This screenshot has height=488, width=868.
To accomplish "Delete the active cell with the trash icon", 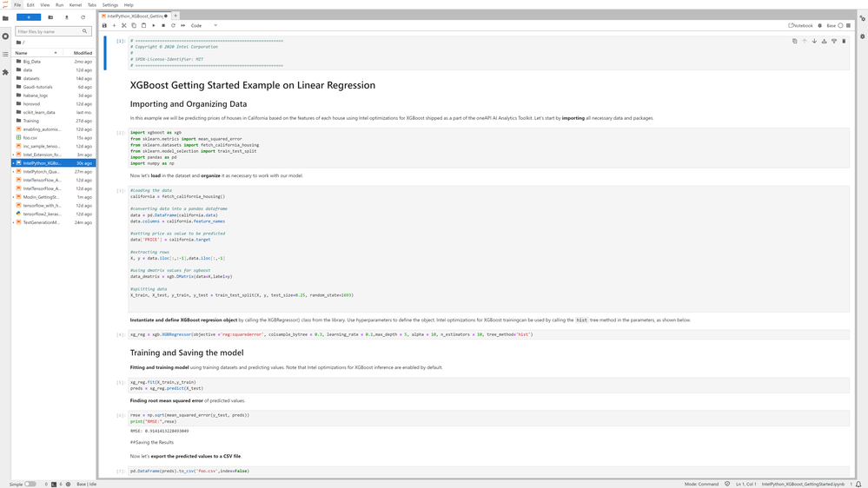I will click(844, 41).
